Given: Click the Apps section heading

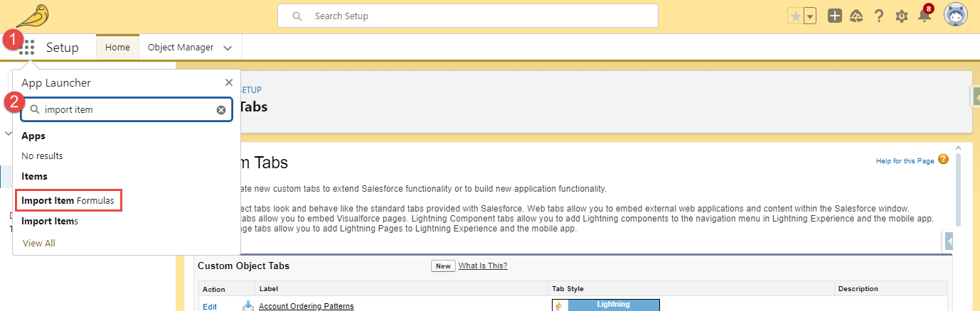Looking at the screenshot, I should 33,135.
